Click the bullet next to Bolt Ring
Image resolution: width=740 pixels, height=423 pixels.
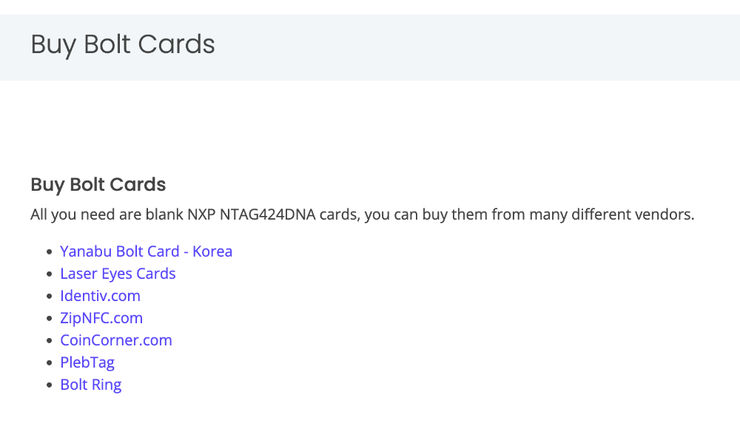49,385
